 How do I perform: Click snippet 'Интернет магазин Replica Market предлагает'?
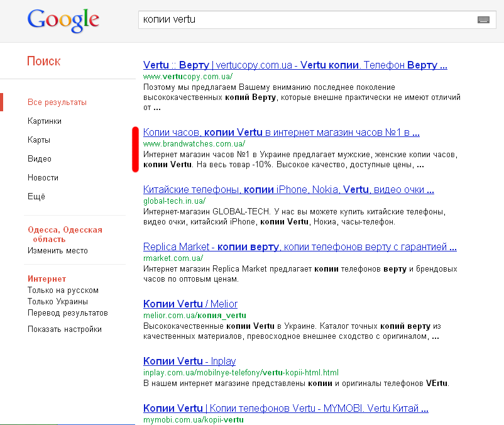300,274
